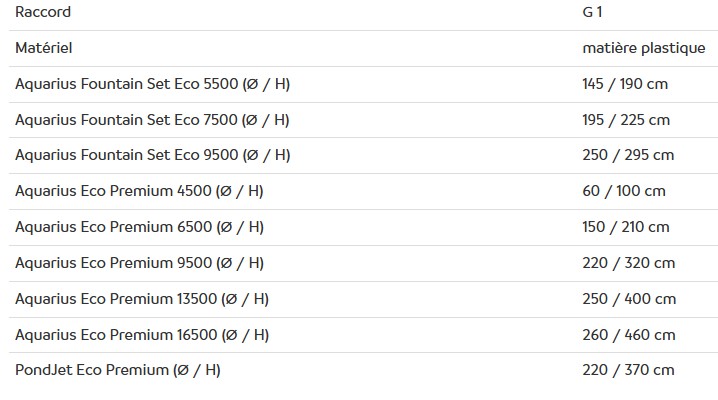Screen dimensions: 718x400
Task: Select the 220 / 320 cm value
Action: [628, 263]
